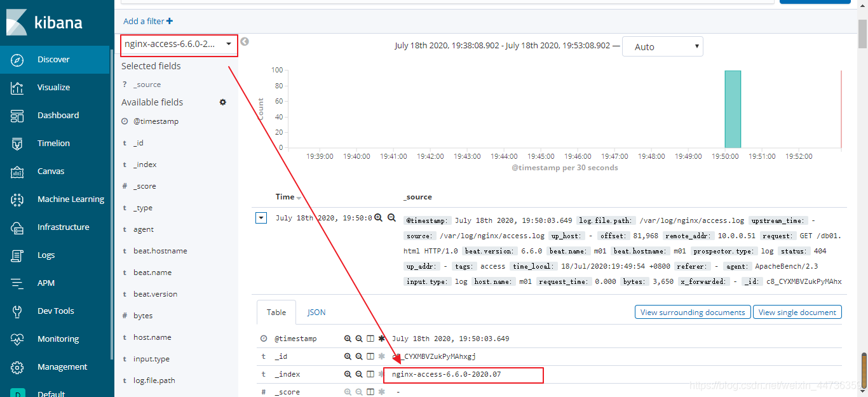Open the Timelion app icon
Screen dimensions: 868x397
(x=17, y=144)
